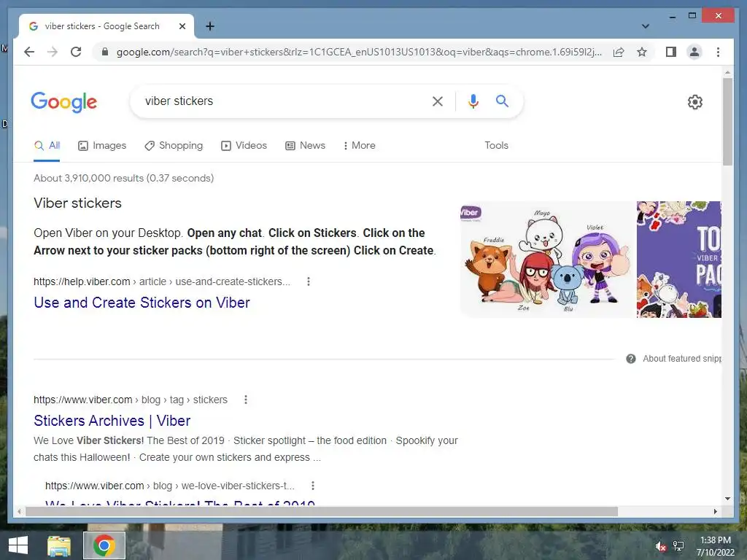Open the Chrome profile avatar menu
Screen dimensions: 747x560
coord(694,52)
